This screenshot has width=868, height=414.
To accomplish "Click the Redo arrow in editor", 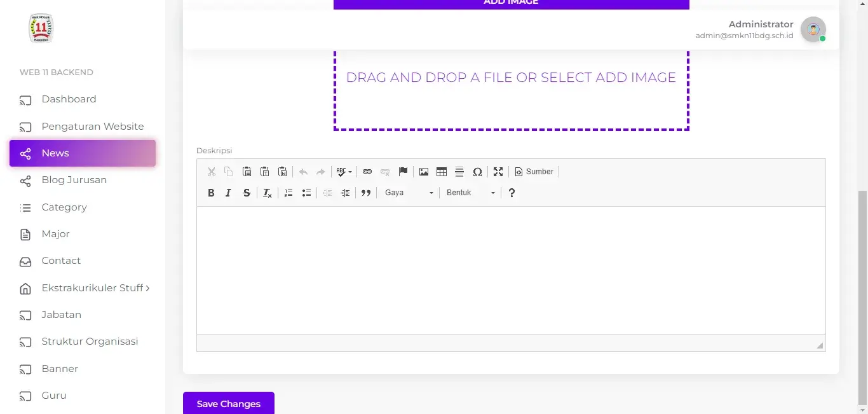I will pyautogui.click(x=321, y=172).
